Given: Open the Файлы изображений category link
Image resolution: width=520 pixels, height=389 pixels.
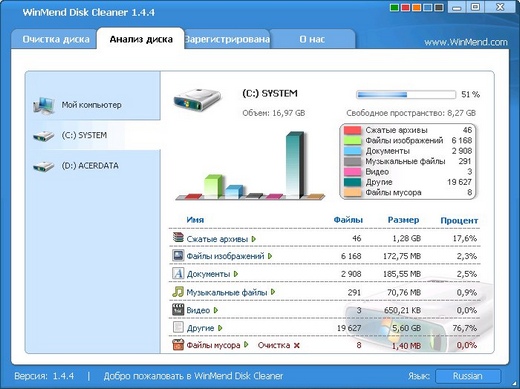Looking at the screenshot, I should [x=225, y=256].
